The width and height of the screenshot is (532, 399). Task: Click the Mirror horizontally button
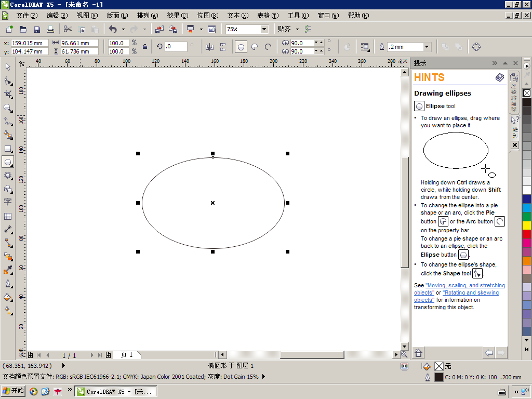tap(209, 47)
